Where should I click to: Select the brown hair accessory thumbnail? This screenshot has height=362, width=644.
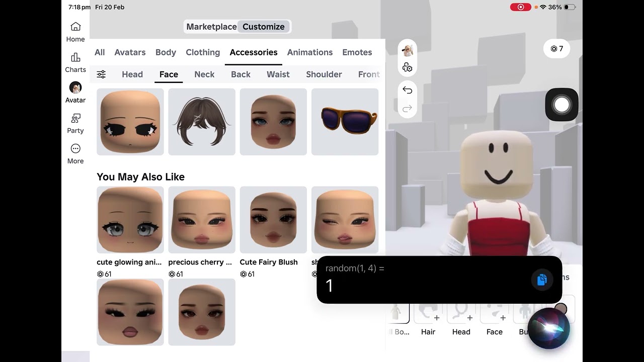[202, 122]
